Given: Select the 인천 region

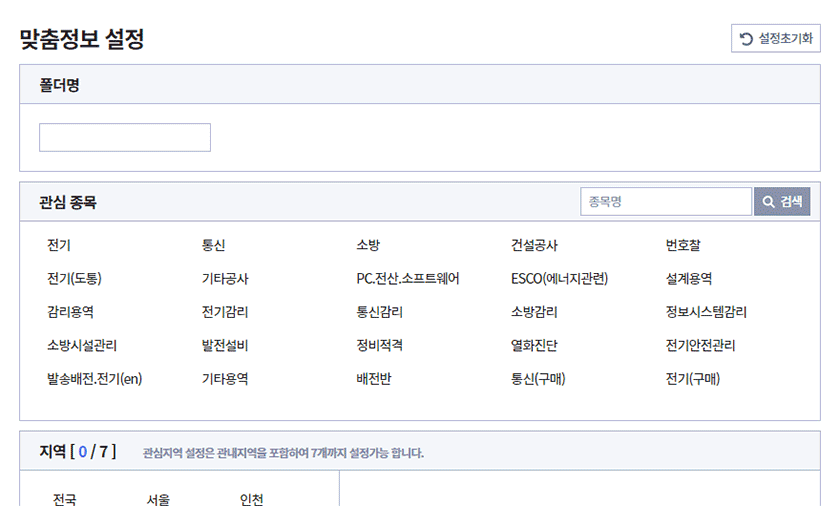Looking at the screenshot, I should [251, 499].
